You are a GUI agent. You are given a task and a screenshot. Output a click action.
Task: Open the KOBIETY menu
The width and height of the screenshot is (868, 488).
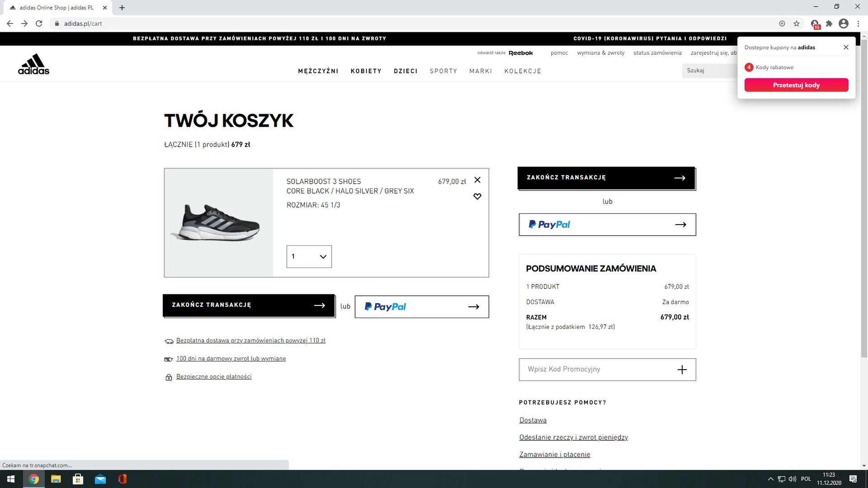click(x=366, y=71)
